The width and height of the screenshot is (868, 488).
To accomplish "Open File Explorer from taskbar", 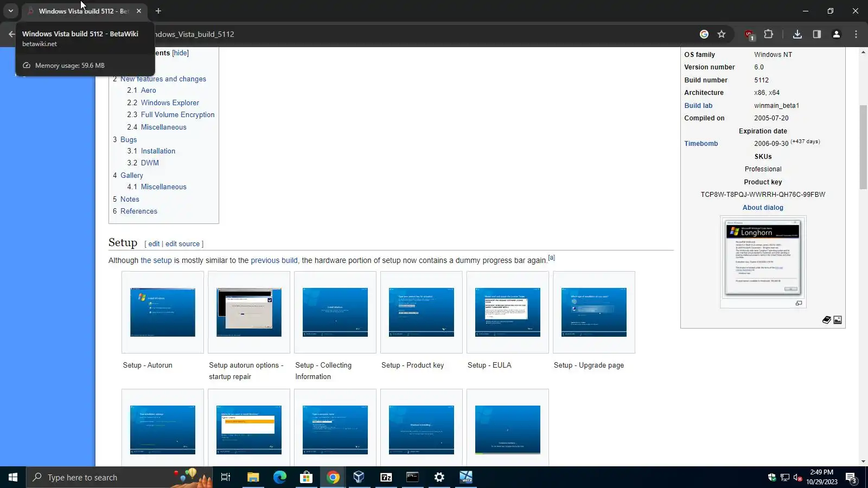I will 253,477.
